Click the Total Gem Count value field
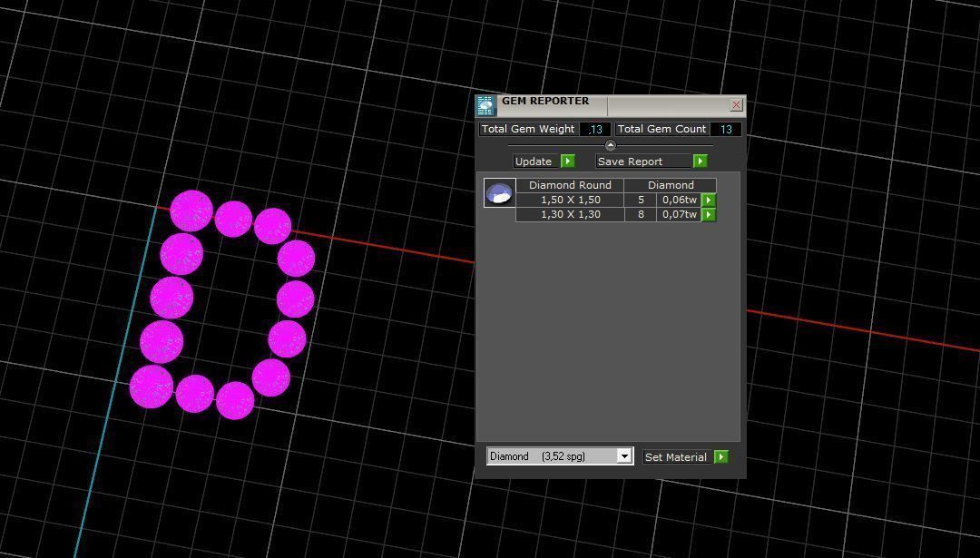Screen dimensions: 980x558 tap(726, 130)
